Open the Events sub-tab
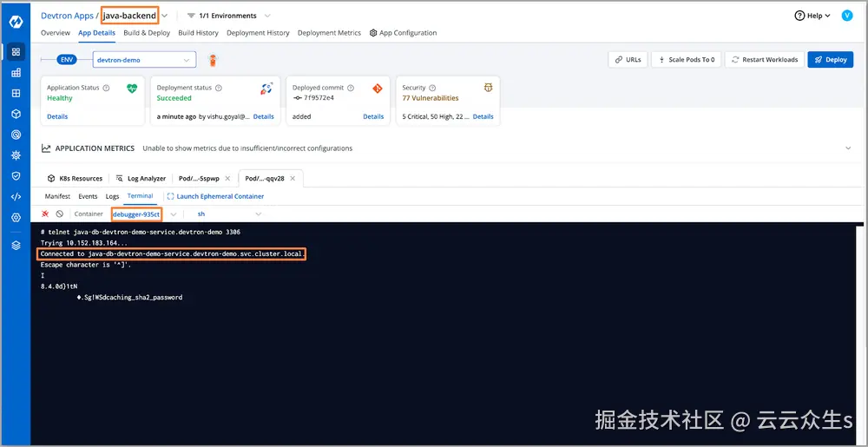The image size is (868, 447). pos(88,196)
